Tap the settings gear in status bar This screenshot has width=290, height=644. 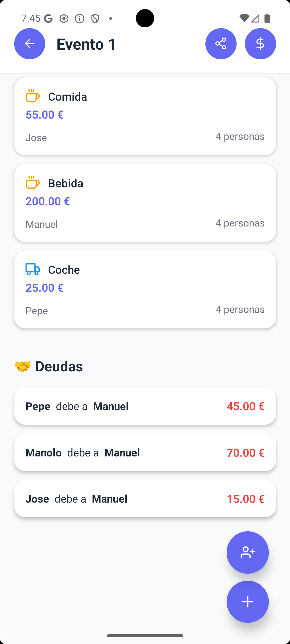click(64, 19)
